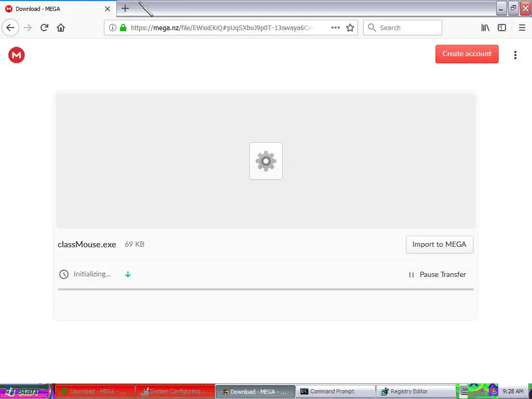Click the green secure padlock icon

[123, 28]
